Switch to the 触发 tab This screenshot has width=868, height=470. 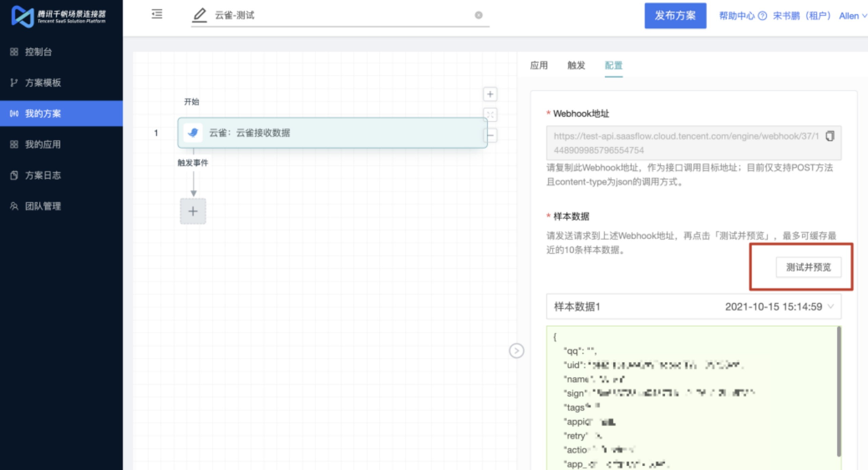576,65
